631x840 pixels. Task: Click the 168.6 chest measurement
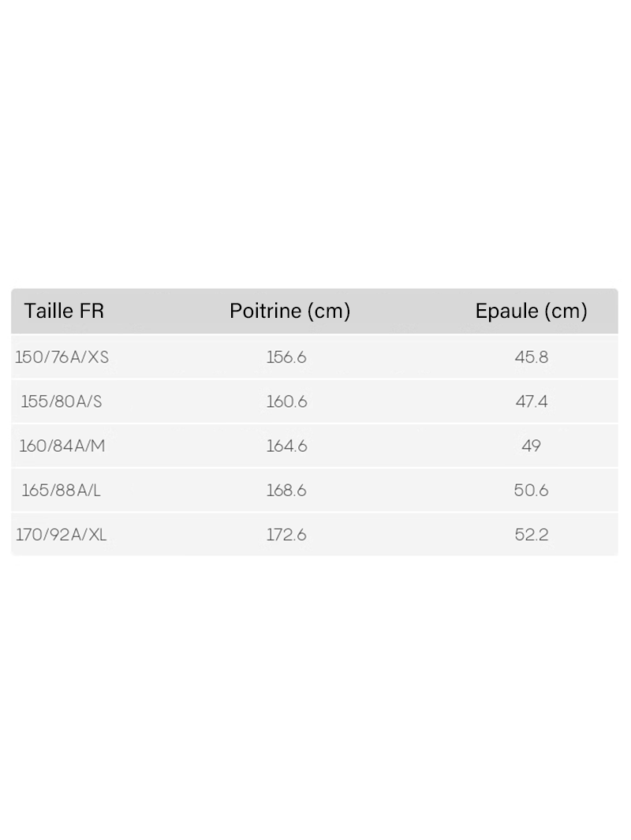pyautogui.click(x=286, y=490)
